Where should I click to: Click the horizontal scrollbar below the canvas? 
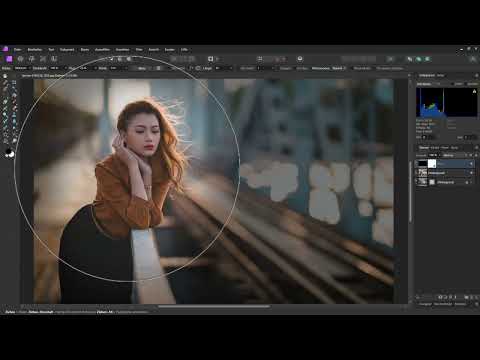pyautogui.click(x=214, y=306)
